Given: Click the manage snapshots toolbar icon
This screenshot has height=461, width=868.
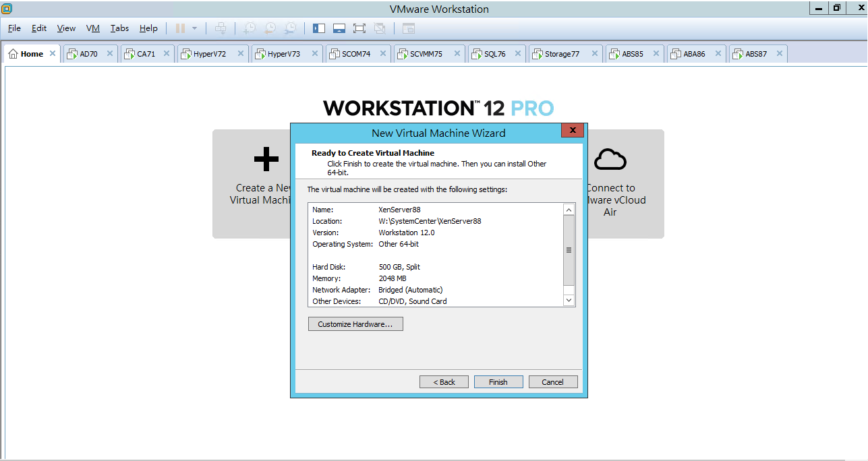Looking at the screenshot, I should pyautogui.click(x=290, y=28).
